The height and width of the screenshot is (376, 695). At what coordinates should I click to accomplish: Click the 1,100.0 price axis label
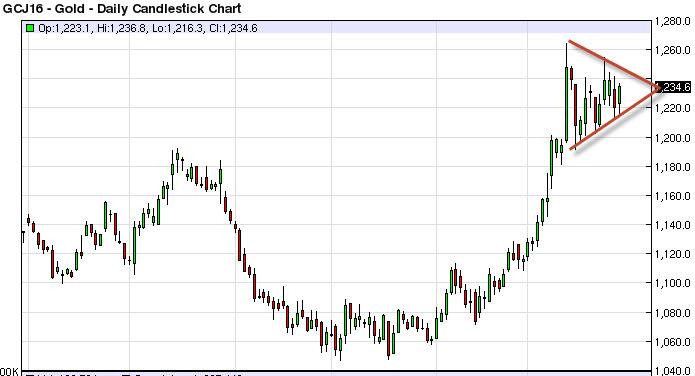click(x=672, y=282)
